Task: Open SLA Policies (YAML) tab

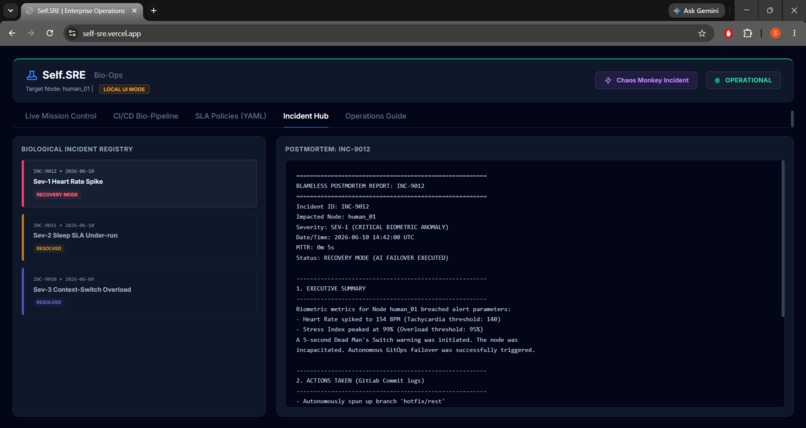Action: click(x=230, y=116)
